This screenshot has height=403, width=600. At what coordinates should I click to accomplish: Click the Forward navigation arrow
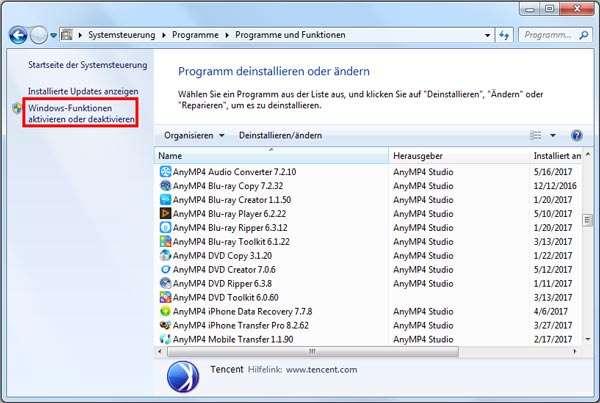coord(39,36)
